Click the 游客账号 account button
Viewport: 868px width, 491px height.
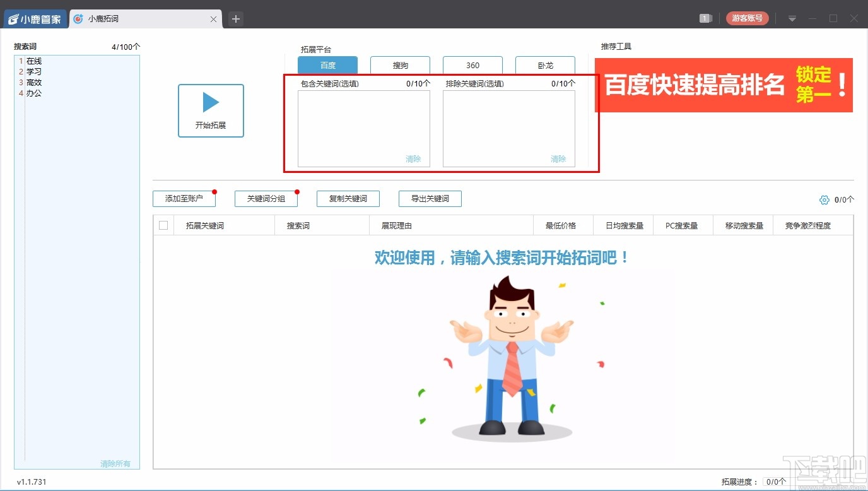tap(747, 18)
